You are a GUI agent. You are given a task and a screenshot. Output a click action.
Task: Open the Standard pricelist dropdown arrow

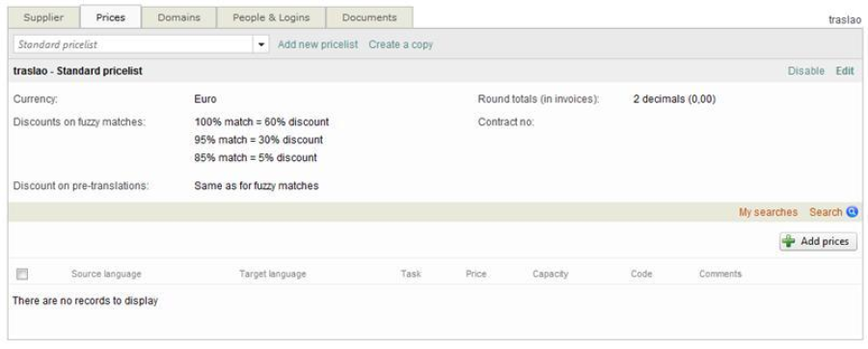click(261, 44)
